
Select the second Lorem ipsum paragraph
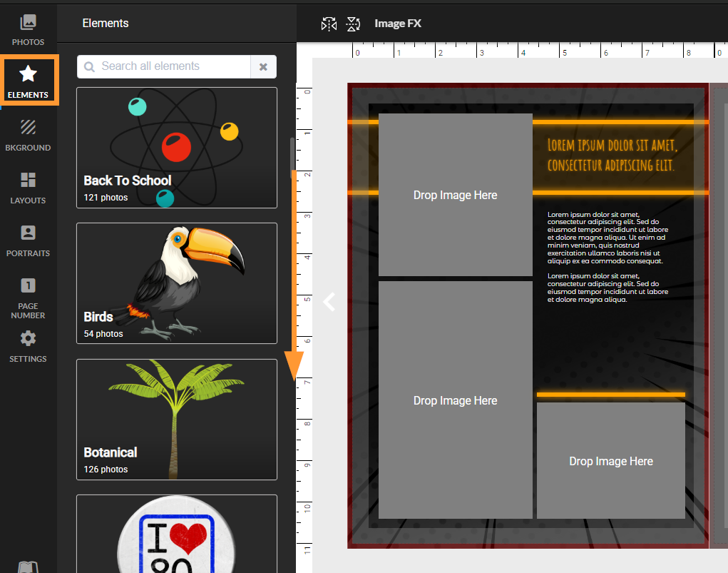[x=607, y=288]
